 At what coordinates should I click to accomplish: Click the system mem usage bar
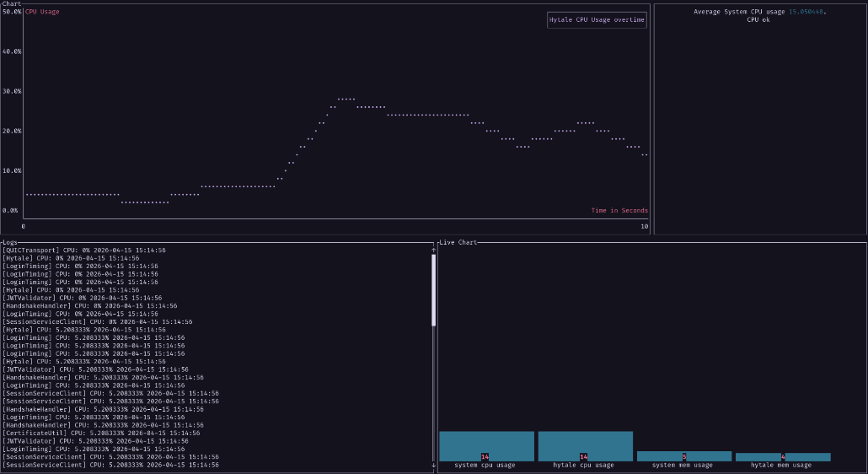click(684, 456)
